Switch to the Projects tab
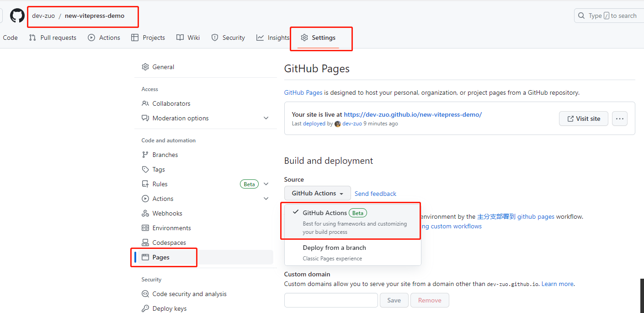Screen dimensions: 644x313 (148, 38)
